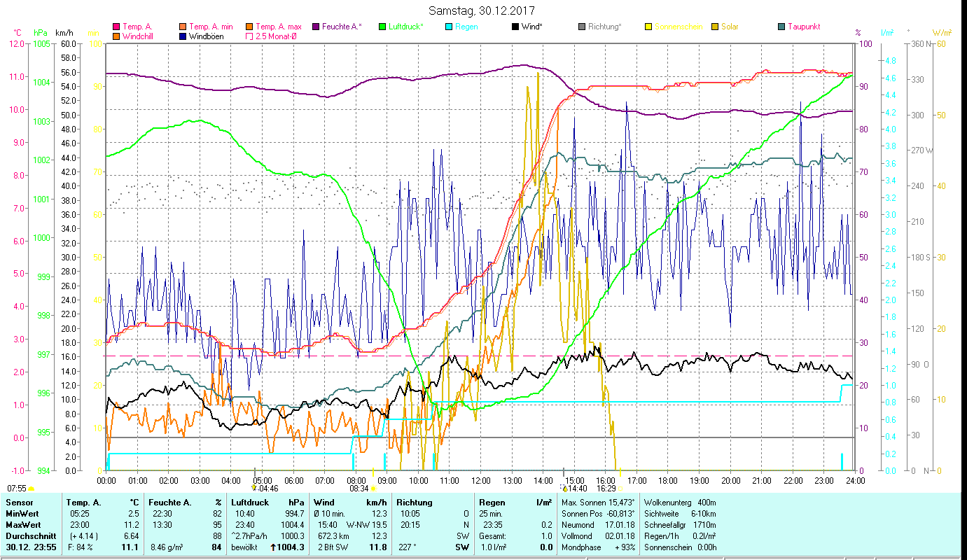Click the pink Temp. A. legend swatch
Viewport: 967px width, 560px height.
pyautogui.click(x=116, y=27)
